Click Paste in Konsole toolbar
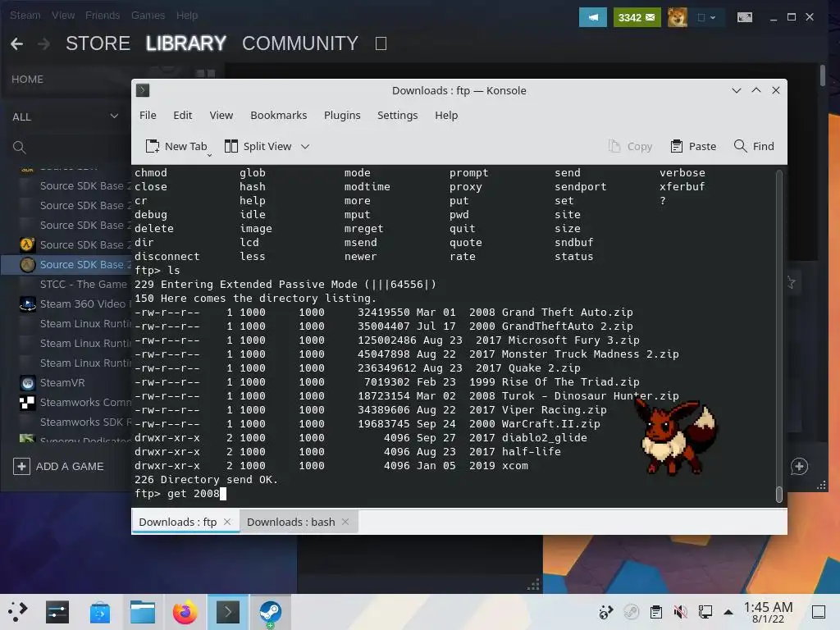This screenshot has height=630, width=840. tap(693, 146)
